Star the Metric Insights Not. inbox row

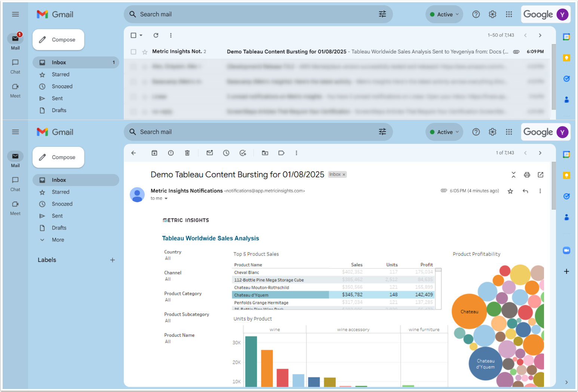click(x=145, y=52)
